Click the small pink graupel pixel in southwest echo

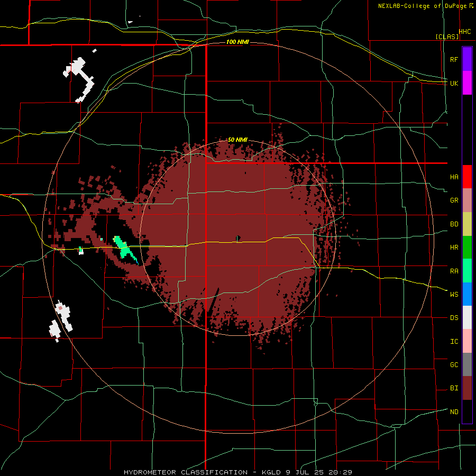pos(60,308)
